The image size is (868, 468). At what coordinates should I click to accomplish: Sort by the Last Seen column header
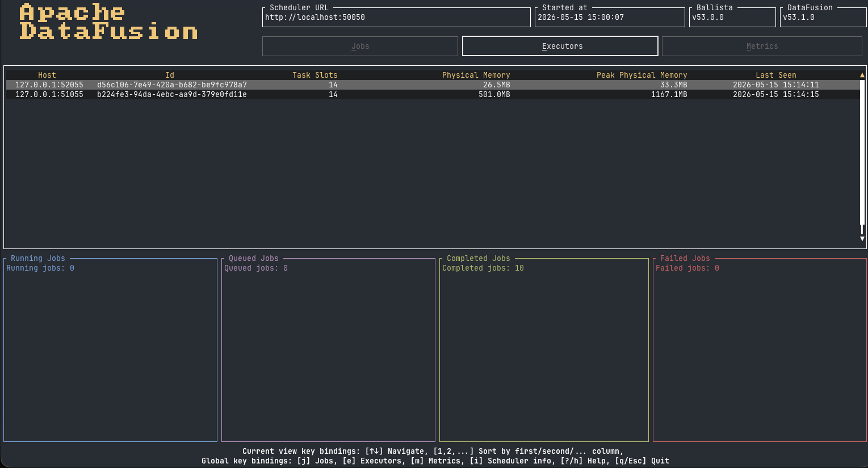click(x=776, y=75)
